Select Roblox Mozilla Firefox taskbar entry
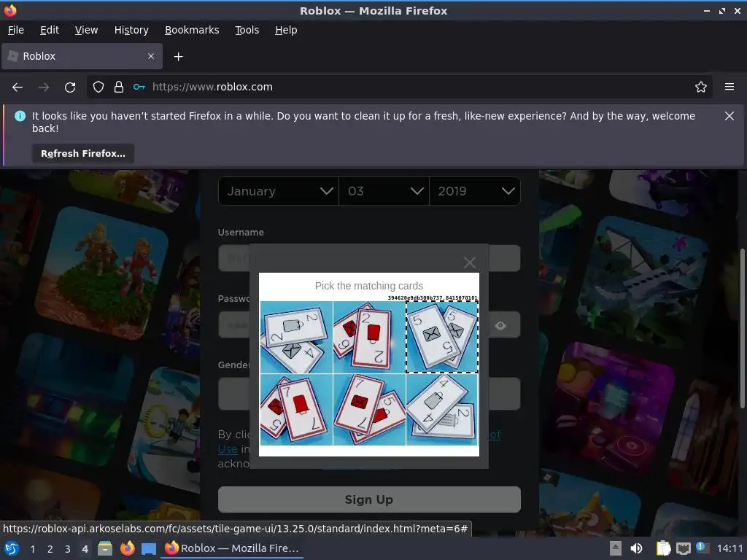Screen dimensions: 747x560 click(232, 548)
